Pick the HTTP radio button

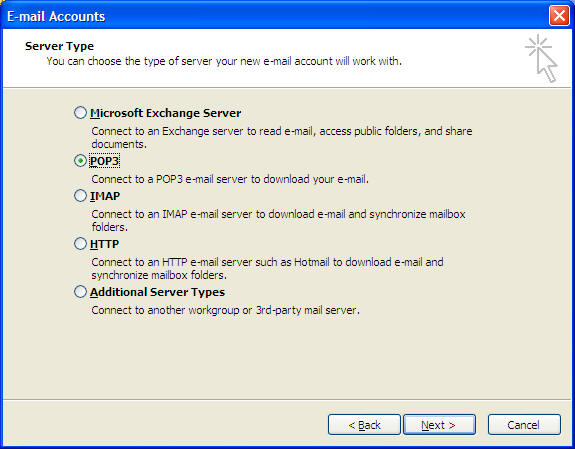click(80, 244)
